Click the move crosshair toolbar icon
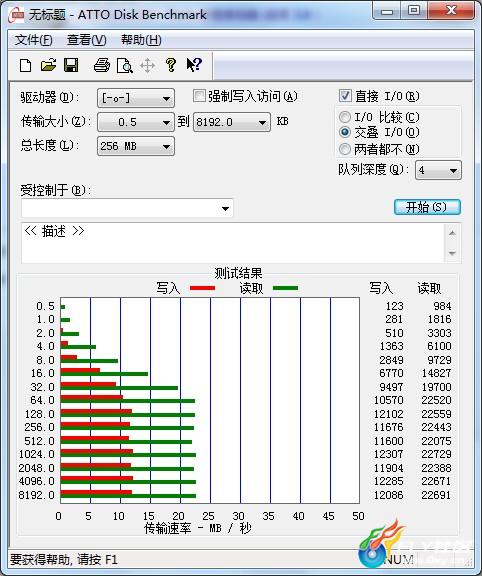 pos(147,66)
